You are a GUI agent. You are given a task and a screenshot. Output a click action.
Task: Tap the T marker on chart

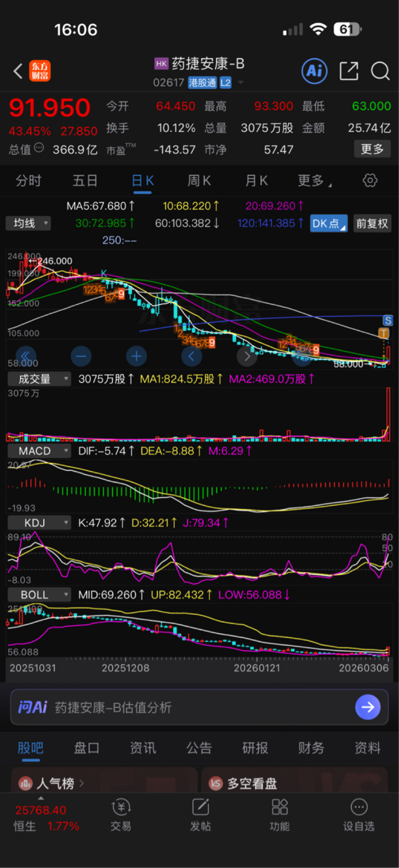click(384, 333)
